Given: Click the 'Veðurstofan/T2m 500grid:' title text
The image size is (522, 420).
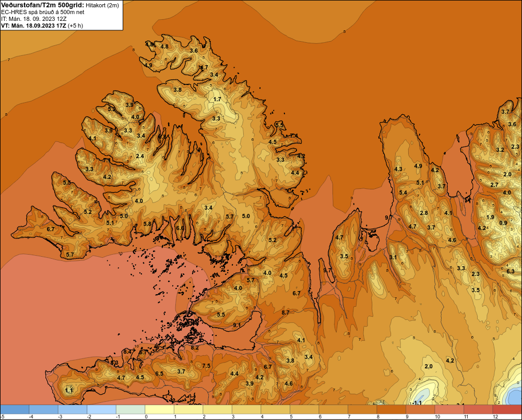Looking at the screenshot, I should click(43, 5).
